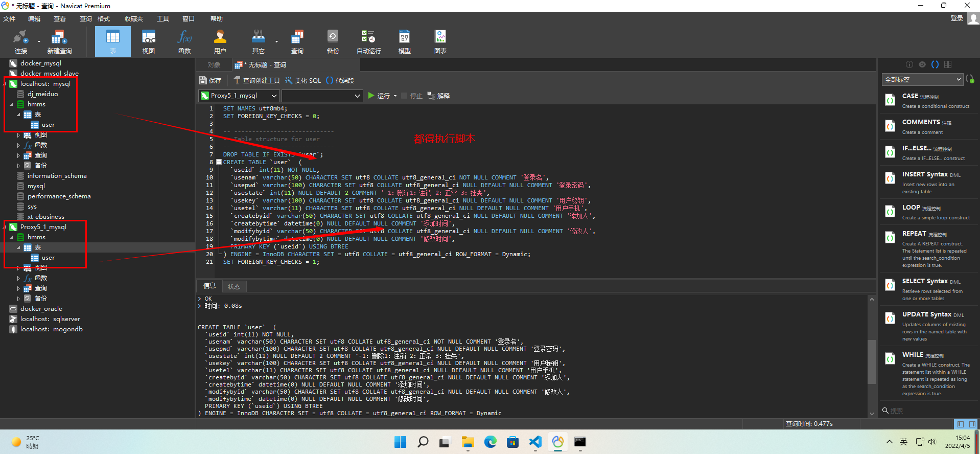Open the 视图 views toolbar icon

click(x=149, y=41)
